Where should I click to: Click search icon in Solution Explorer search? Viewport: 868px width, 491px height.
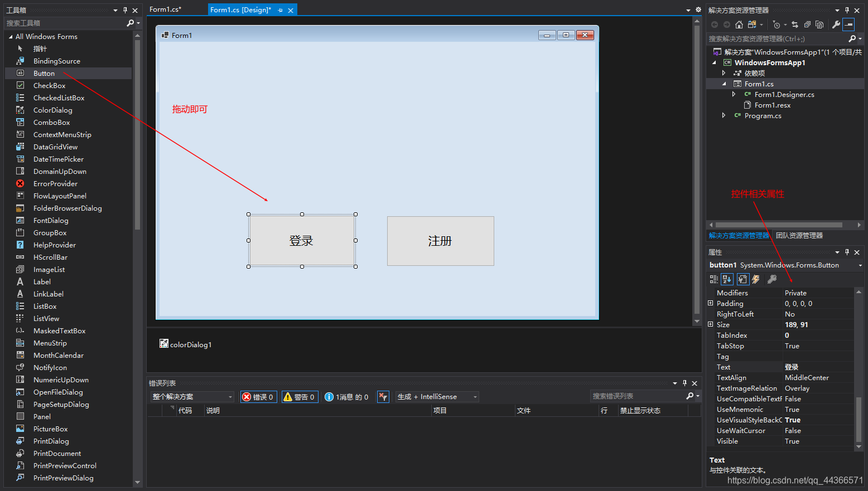(x=852, y=38)
